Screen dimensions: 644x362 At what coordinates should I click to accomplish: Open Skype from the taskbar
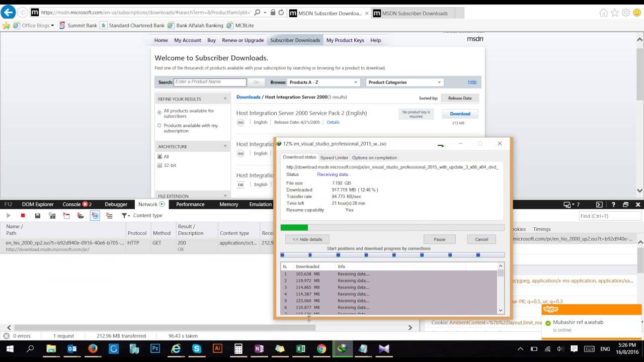197,348
